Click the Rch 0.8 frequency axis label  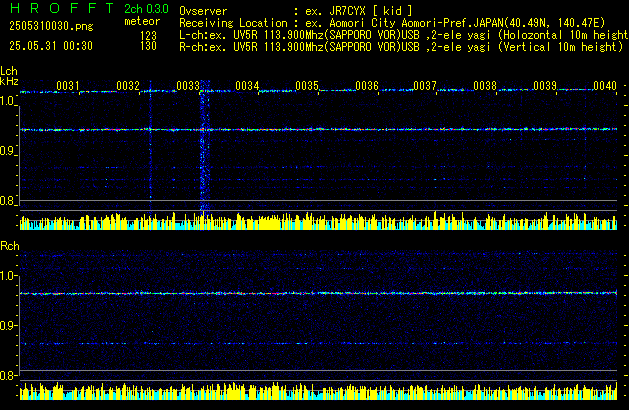[x=7, y=375]
